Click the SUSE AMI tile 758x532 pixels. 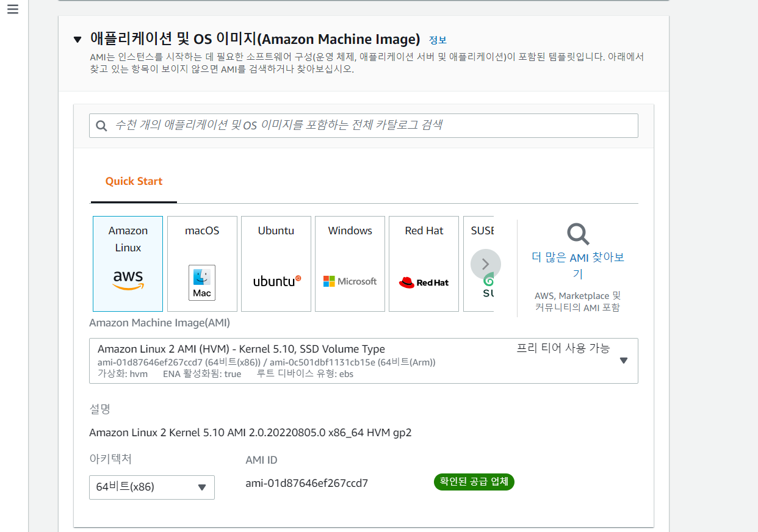coord(478,264)
